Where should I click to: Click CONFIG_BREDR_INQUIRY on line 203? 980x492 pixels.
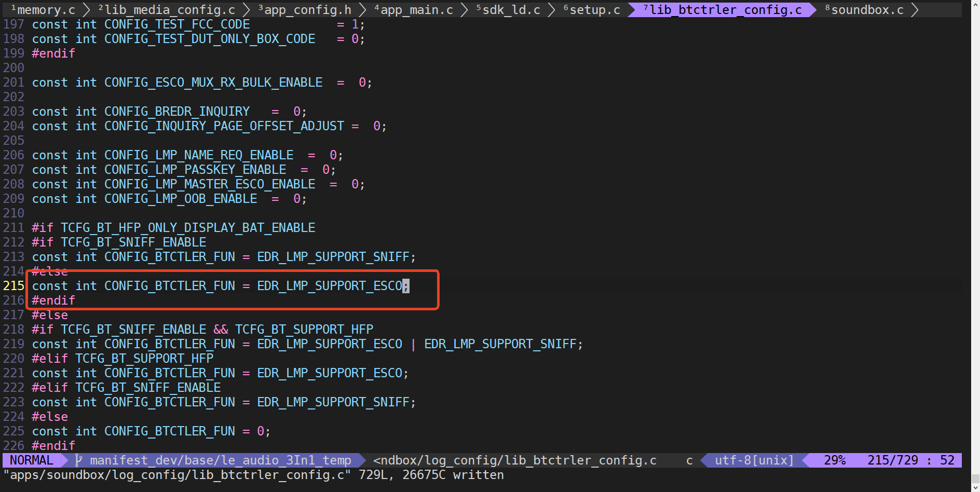coord(177,112)
